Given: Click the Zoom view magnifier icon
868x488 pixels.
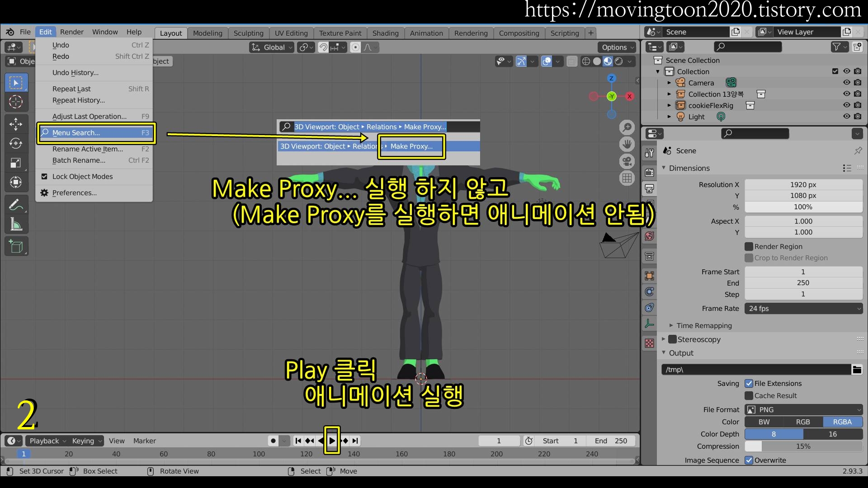Looking at the screenshot, I should [627, 127].
